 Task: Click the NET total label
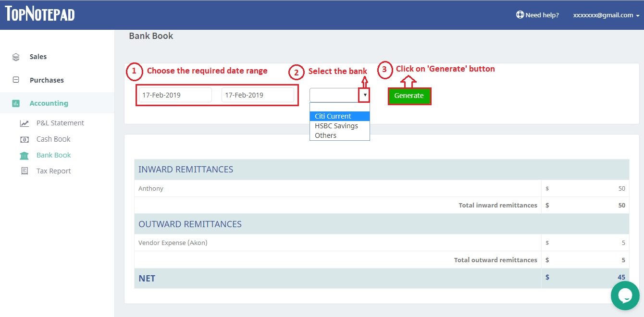(x=147, y=279)
